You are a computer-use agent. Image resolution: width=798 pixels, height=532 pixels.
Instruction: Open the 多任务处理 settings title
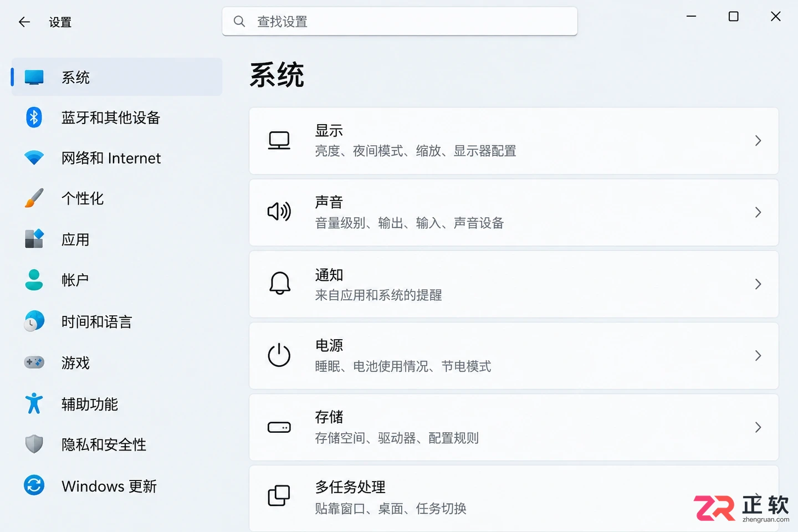click(350, 487)
